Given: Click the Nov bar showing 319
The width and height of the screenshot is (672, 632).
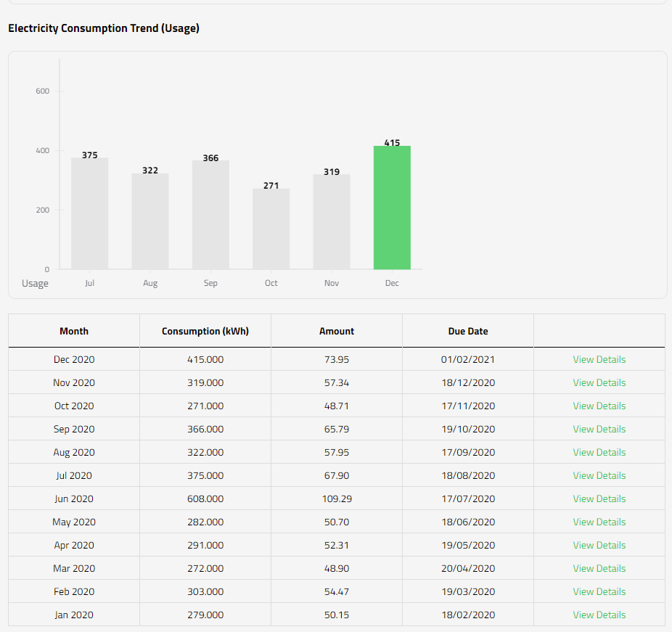Looking at the screenshot, I should click(x=332, y=222).
